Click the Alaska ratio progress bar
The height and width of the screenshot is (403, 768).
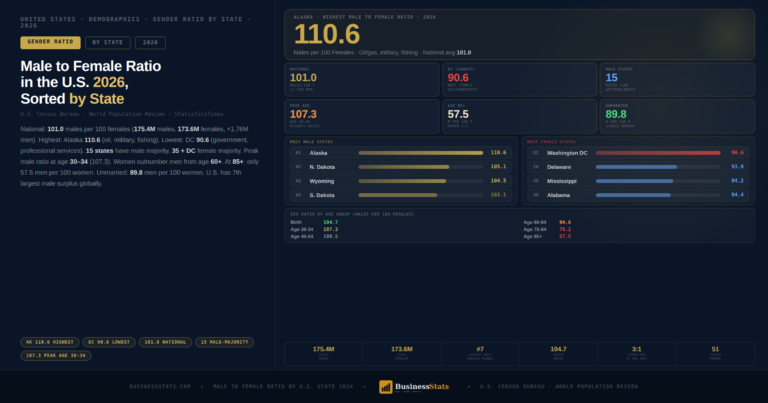click(421, 153)
